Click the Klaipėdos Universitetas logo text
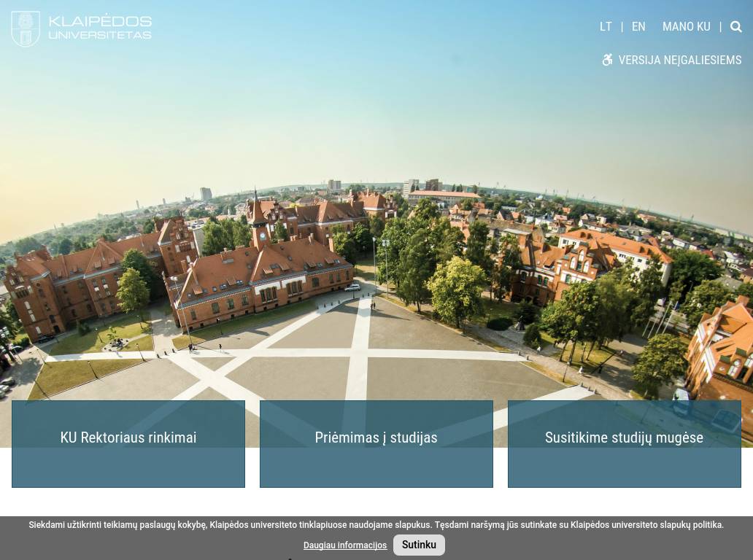The image size is (753, 560). [100, 28]
